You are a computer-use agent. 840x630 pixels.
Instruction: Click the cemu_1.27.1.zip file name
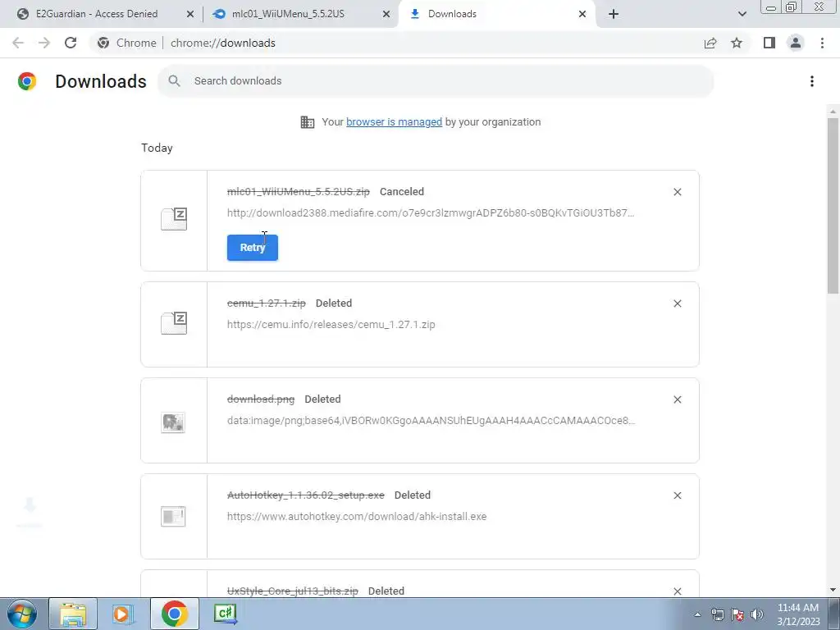[267, 304]
